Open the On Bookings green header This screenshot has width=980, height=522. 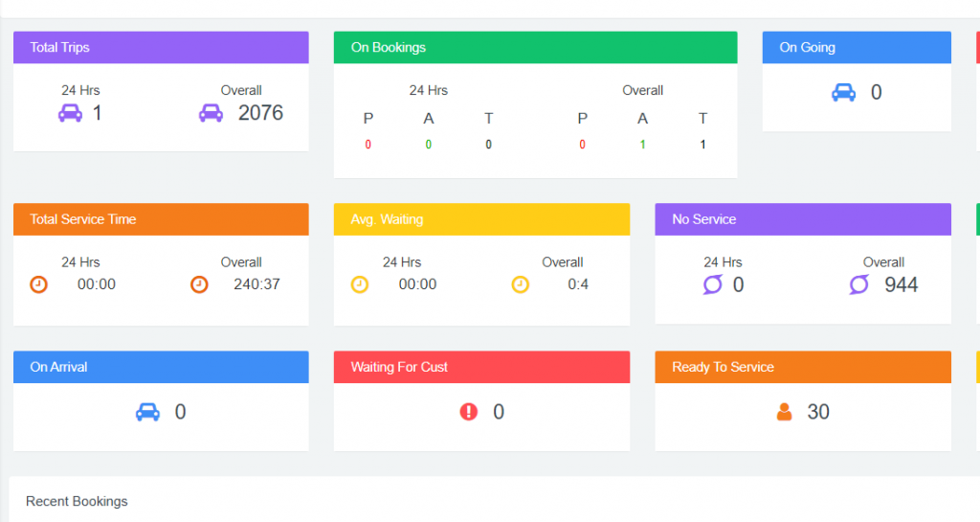click(535, 47)
